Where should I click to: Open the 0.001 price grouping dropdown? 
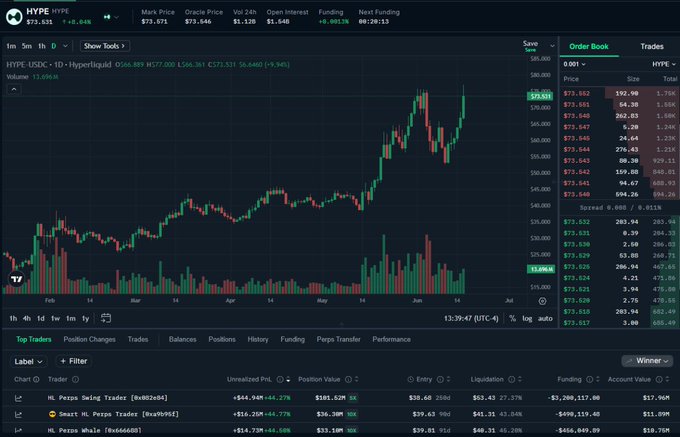pos(574,64)
